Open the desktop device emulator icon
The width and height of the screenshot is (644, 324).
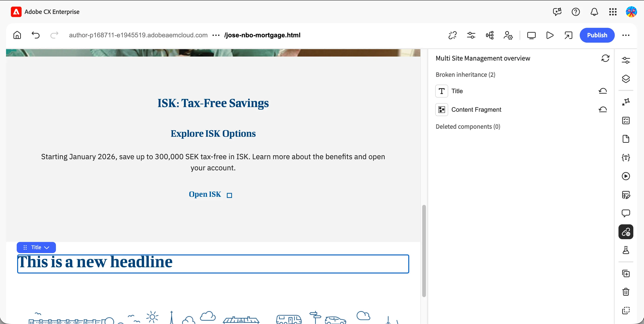click(x=531, y=35)
